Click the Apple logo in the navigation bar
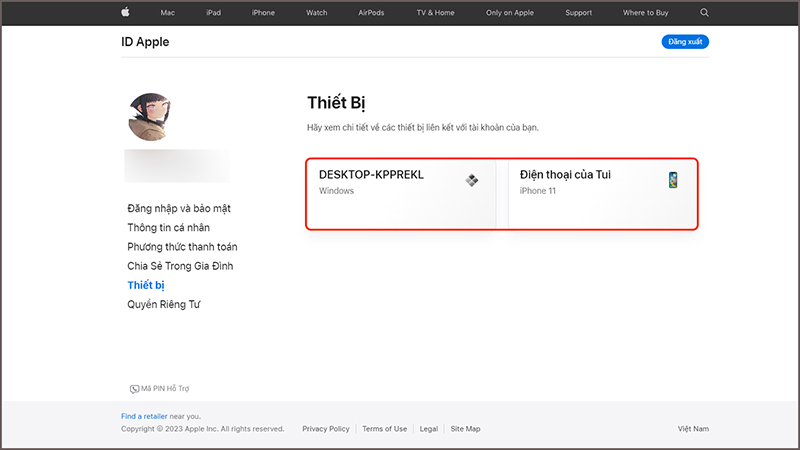800x450 pixels. click(x=125, y=12)
